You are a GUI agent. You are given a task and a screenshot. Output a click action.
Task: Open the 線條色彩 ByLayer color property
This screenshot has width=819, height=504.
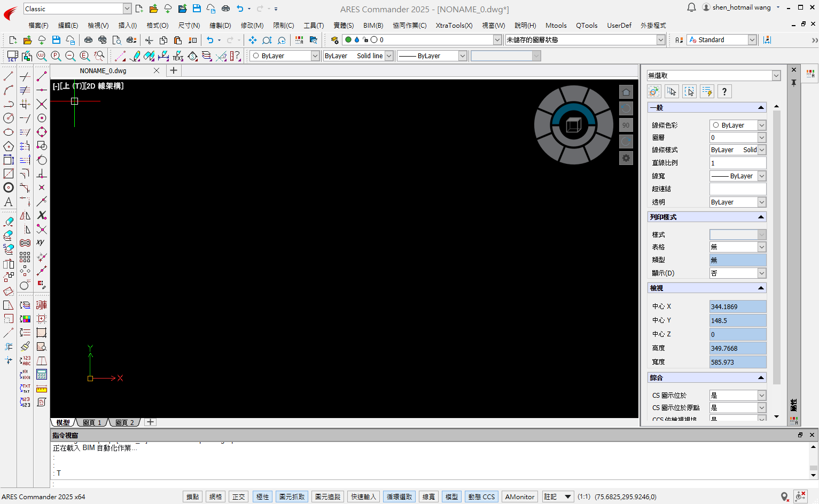(x=738, y=125)
